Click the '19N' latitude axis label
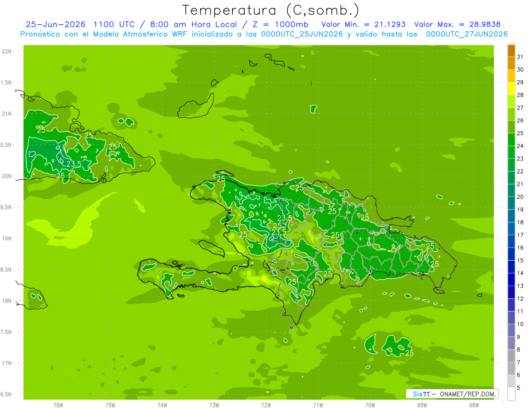Viewport: 532px width, 411px height. click(x=7, y=239)
